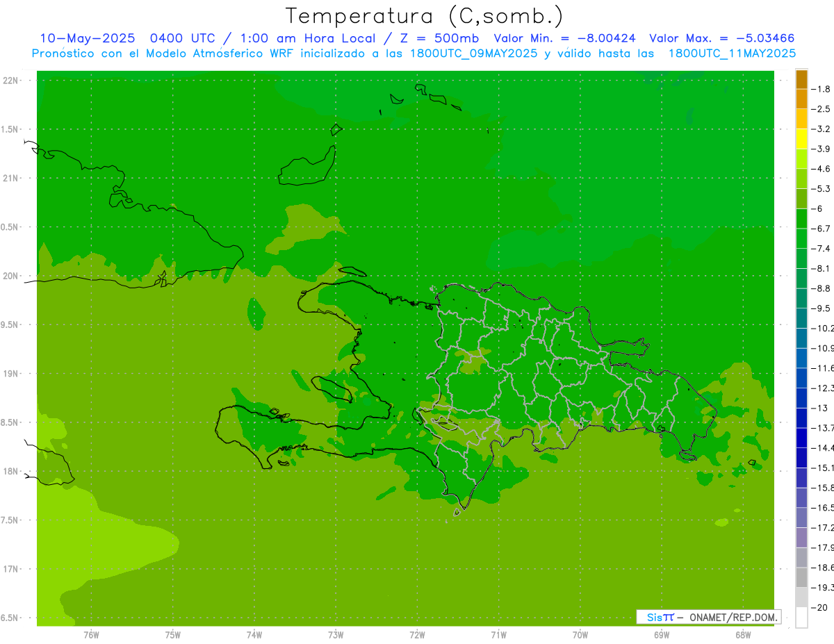
Task: Click the '17N' latitude label
Action: click(x=10, y=569)
